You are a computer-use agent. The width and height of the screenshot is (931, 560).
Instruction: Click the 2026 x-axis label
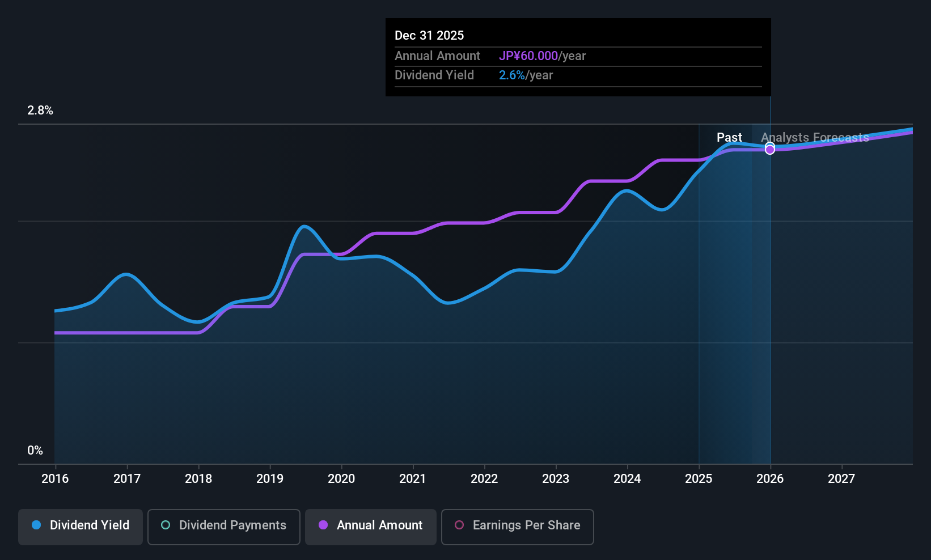770,479
